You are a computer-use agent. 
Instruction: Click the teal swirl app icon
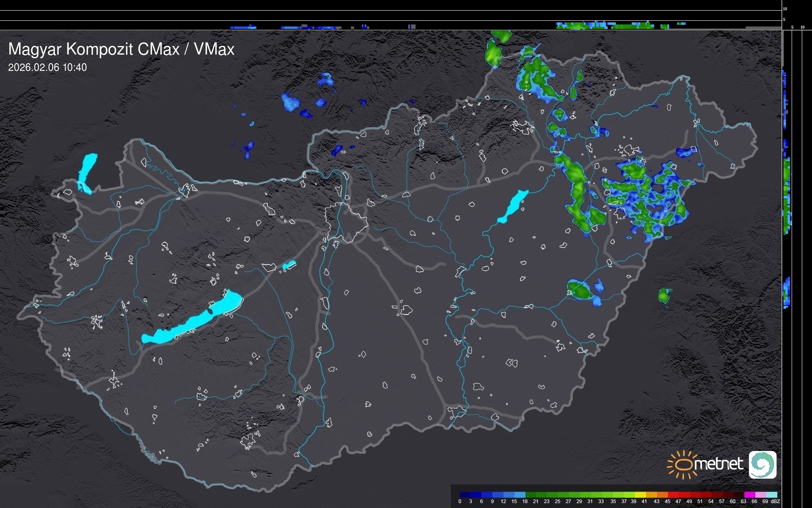762,464
